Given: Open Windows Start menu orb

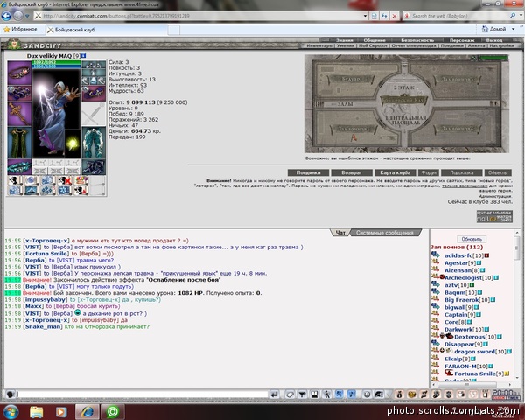Looking at the screenshot, I should tap(10, 411).
